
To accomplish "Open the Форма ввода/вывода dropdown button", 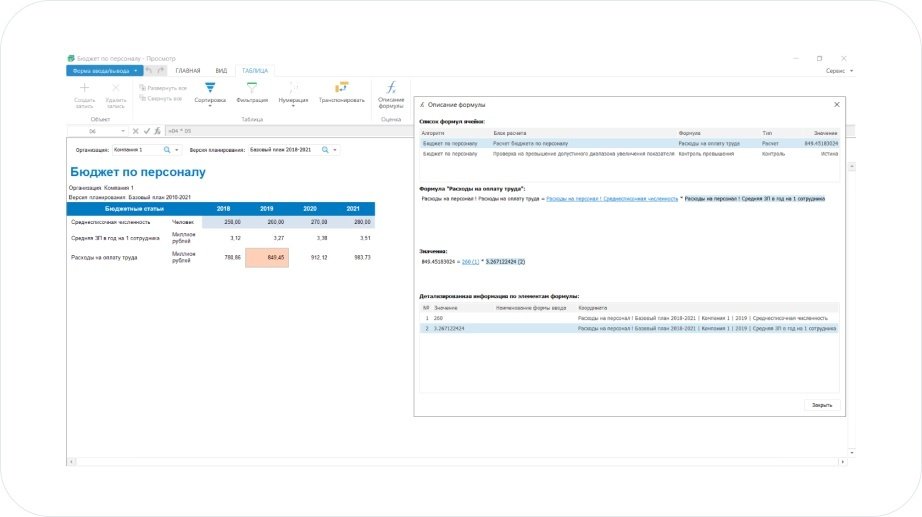I will (x=105, y=71).
